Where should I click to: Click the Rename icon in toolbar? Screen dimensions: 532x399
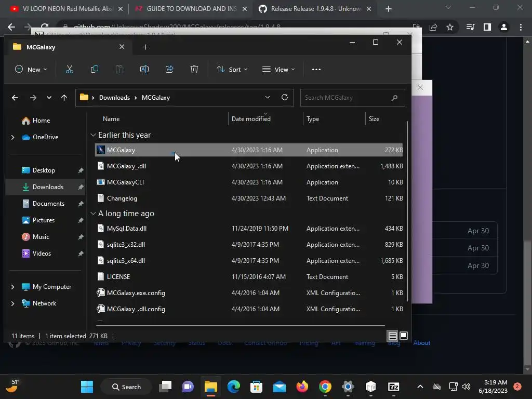point(144,70)
